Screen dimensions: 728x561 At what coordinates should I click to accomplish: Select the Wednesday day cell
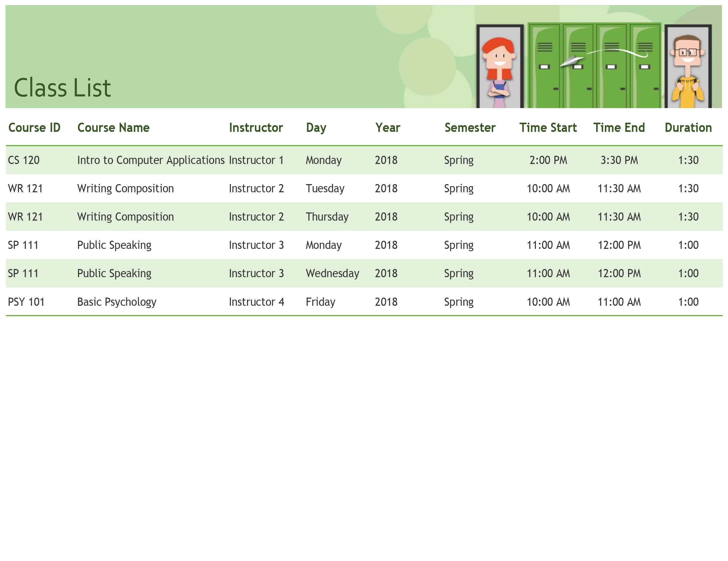[332, 274]
